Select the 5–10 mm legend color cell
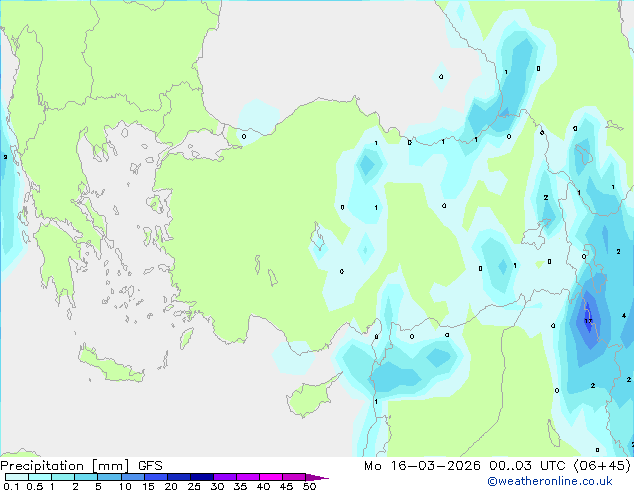The width and height of the screenshot is (634, 490). pos(109,477)
